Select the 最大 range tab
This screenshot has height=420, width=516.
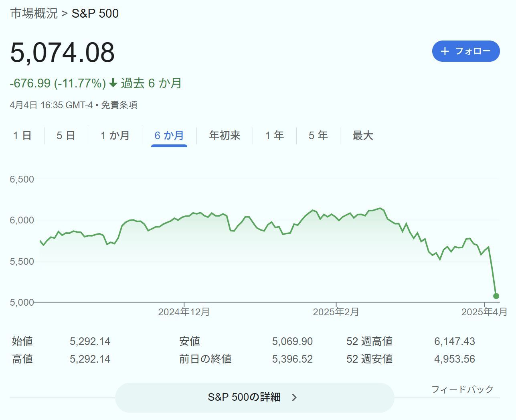pyautogui.click(x=363, y=136)
